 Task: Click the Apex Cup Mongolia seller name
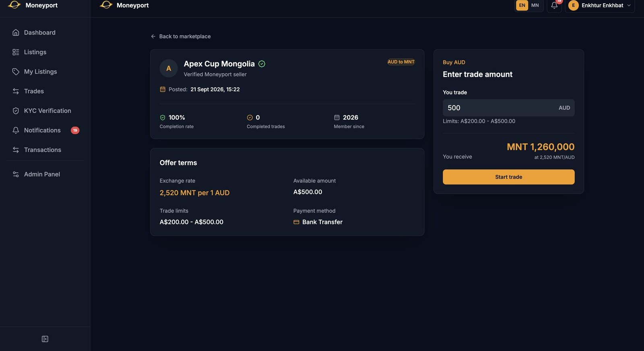point(219,64)
